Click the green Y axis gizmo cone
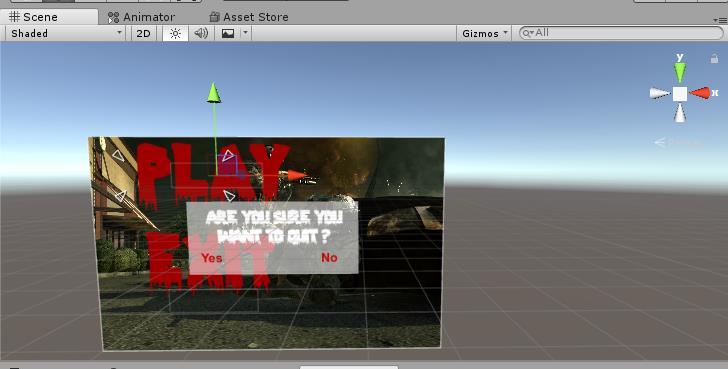This screenshot has height=369, width=728. 680,72
